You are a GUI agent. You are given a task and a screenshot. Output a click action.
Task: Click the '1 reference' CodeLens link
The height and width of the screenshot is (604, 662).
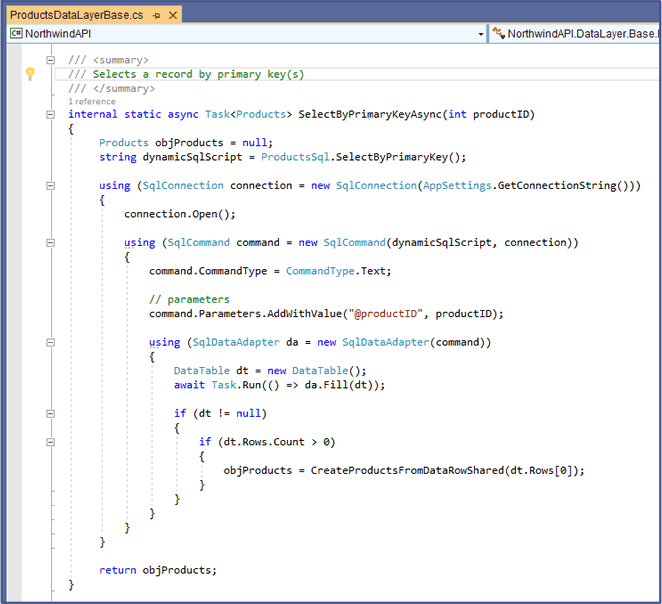click(92, 101)
